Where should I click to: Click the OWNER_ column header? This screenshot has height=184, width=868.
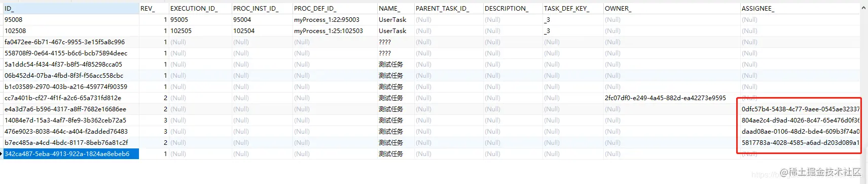[672, 9]
